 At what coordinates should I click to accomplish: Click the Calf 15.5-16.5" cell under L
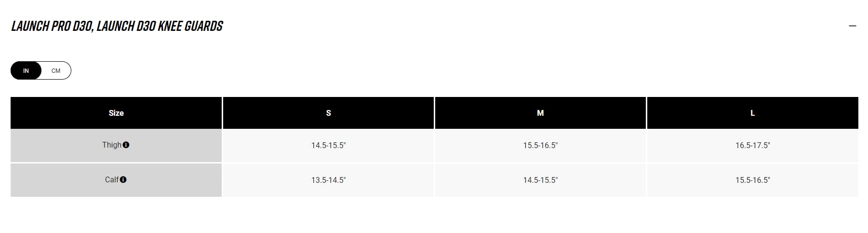pos(752,180)
